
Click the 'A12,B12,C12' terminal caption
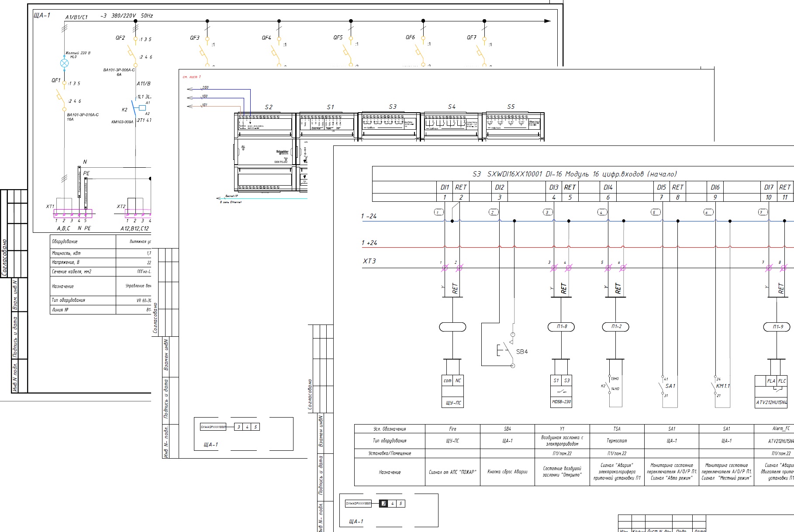[135, 228]
